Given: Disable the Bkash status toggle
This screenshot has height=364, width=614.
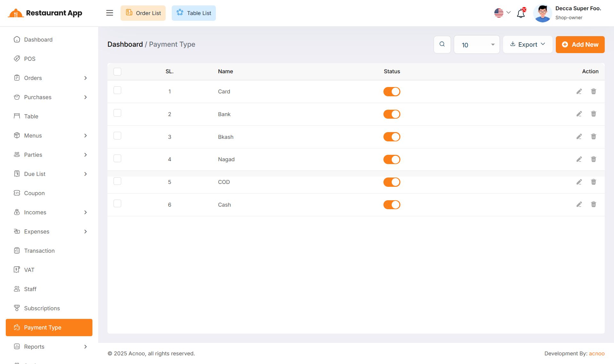Looking at the screenshot, I should (x=392, y=137).
